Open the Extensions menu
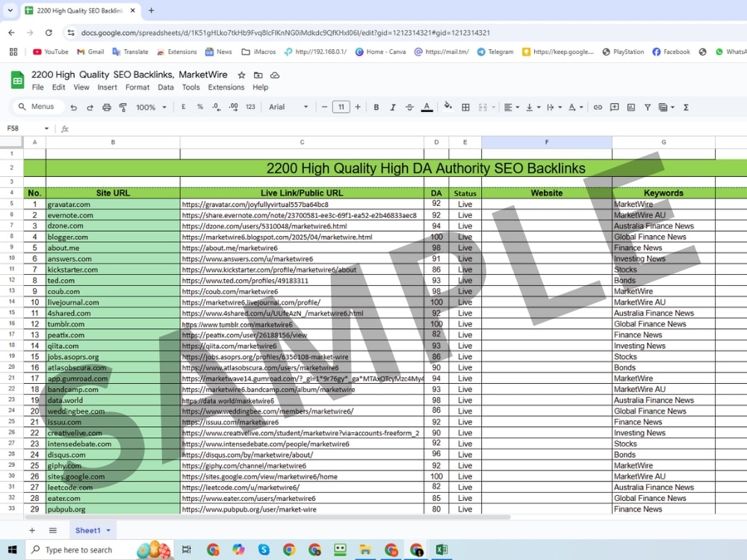 click(226, 87)
